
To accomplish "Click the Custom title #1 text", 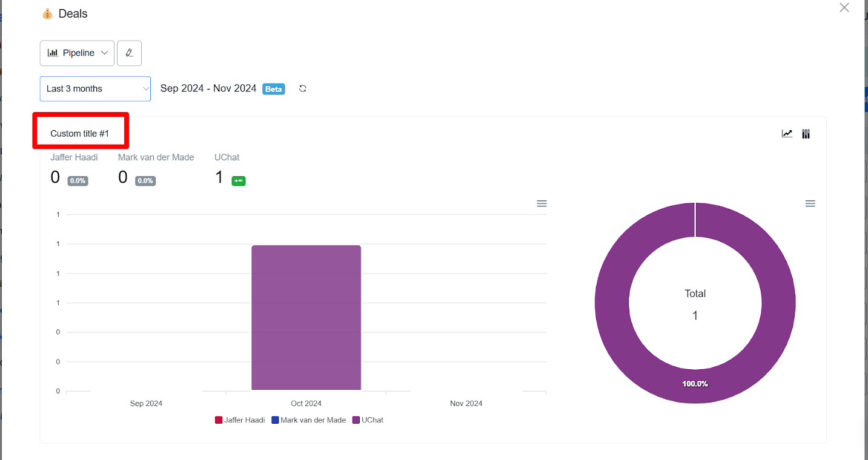I will [80, 134].
